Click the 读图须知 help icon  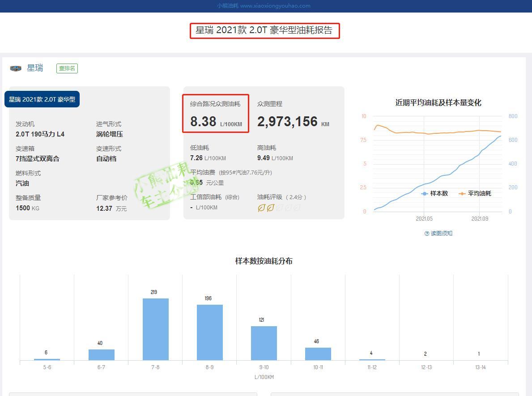426,234
